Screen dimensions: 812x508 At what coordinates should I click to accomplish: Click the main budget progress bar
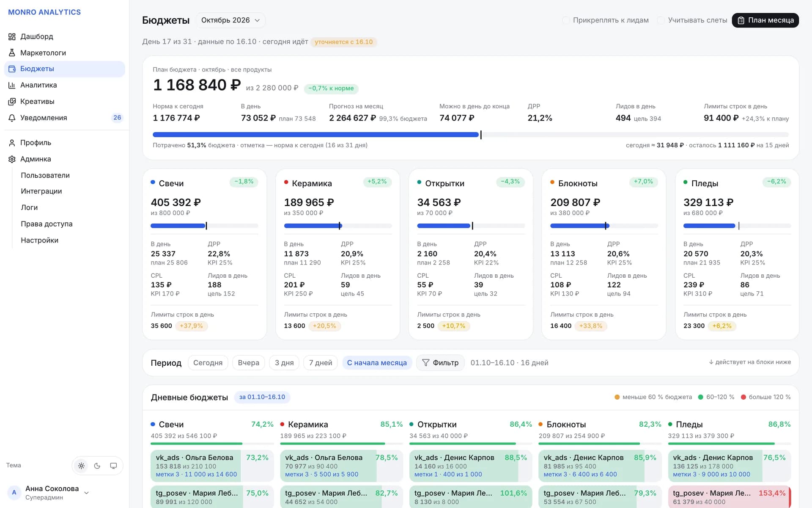pos(471,135)
